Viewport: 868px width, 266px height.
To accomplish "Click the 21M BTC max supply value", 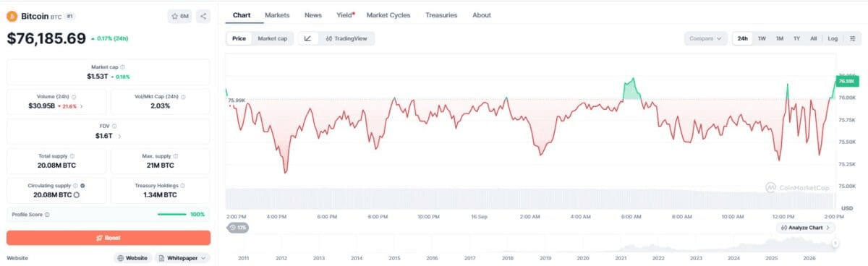I will (x=160, y=165).
